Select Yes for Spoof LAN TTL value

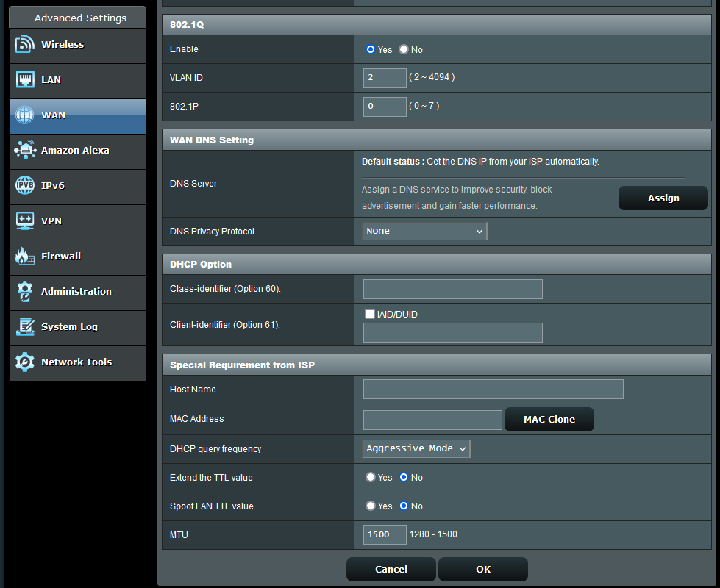click(x=371, y=506)
